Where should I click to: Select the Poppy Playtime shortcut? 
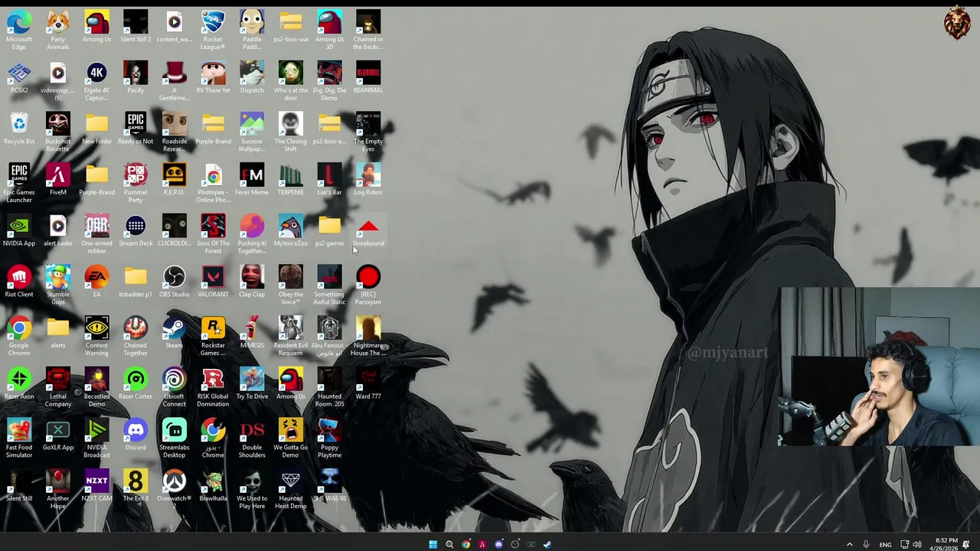pos(329,438)
